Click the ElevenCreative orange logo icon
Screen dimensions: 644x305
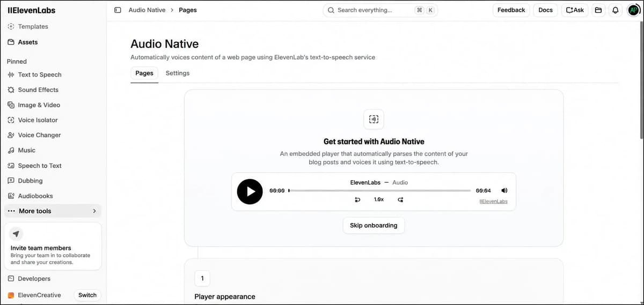[x=11, y=295]
